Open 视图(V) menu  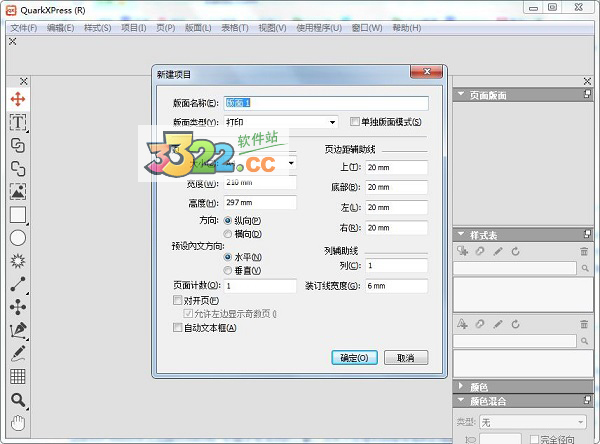coord(272,28)
